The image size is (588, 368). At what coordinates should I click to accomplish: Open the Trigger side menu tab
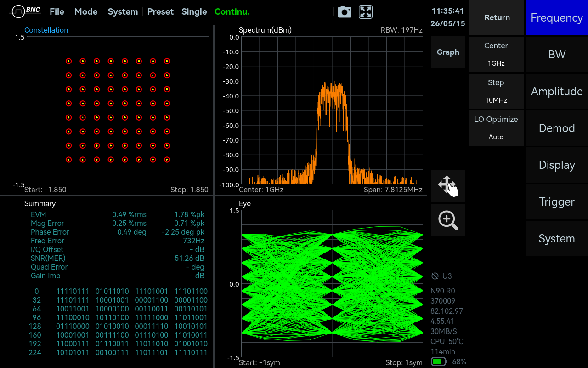[557, 201]
